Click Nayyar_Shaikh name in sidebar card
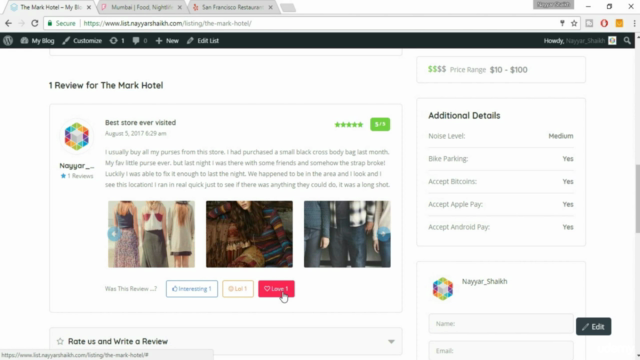Viewport: 640px width, 360px height. pyautogui.click(x=484, y=281)
